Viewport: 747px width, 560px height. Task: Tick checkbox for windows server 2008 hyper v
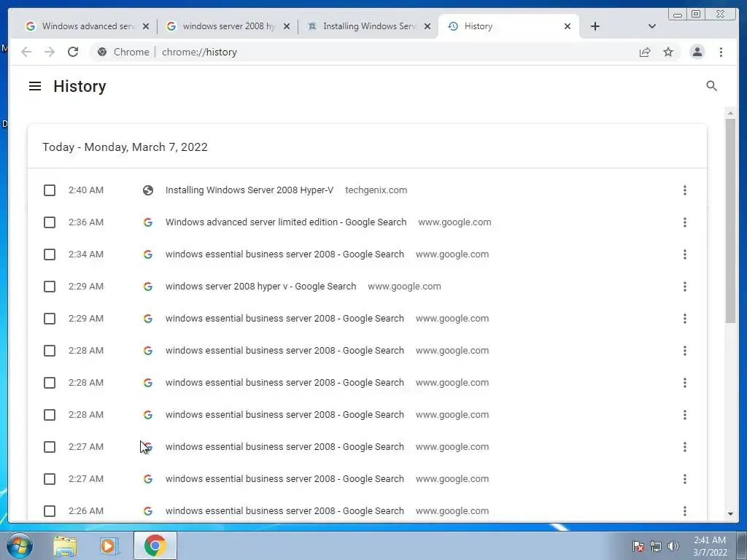50,286
